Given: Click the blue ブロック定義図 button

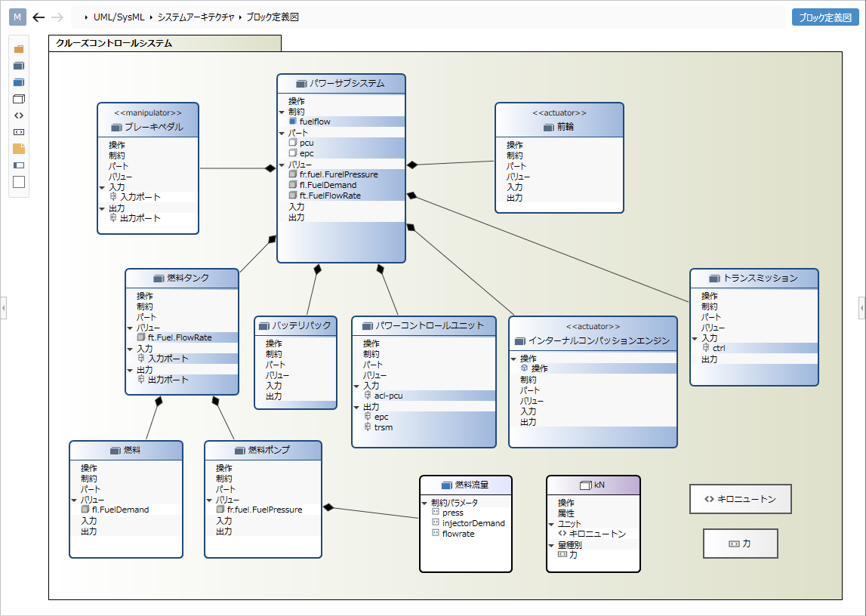Looking at the screenshot, I should 825,17.
